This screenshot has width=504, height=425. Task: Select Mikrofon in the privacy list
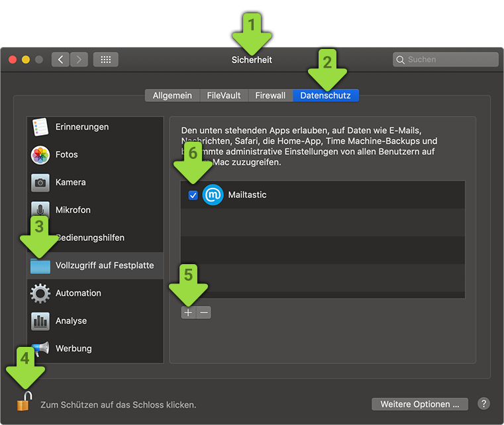coord(95,210)
